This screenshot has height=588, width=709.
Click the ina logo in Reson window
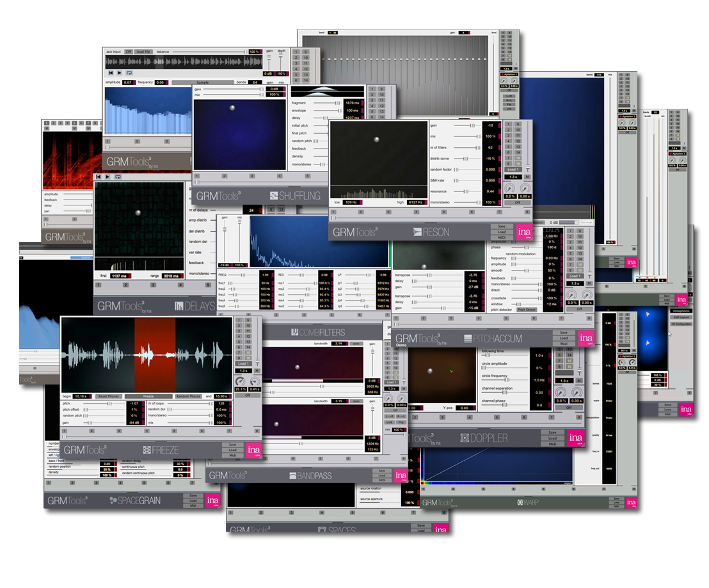point(524,232)
